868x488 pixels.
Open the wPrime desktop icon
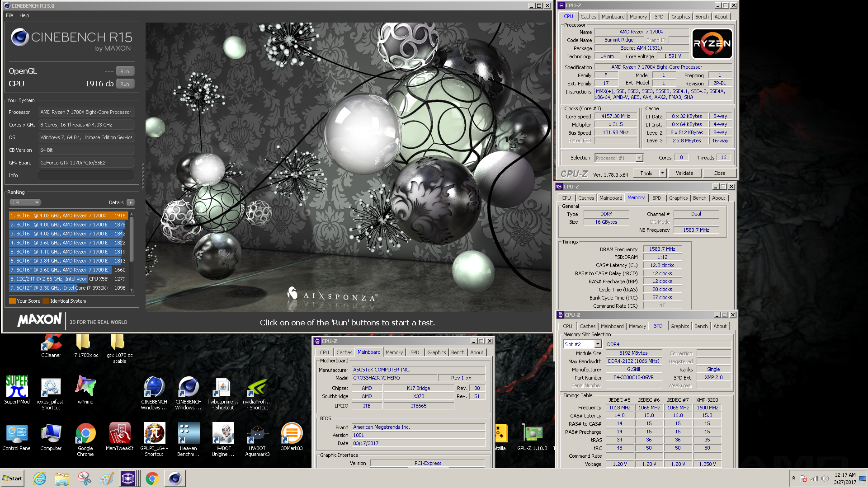85,390
